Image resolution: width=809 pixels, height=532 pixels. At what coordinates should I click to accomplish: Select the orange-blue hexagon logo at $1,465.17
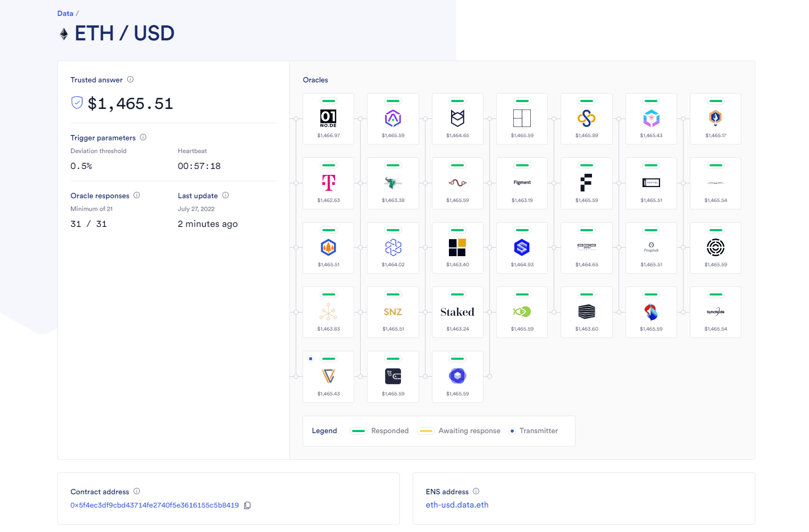715,118
